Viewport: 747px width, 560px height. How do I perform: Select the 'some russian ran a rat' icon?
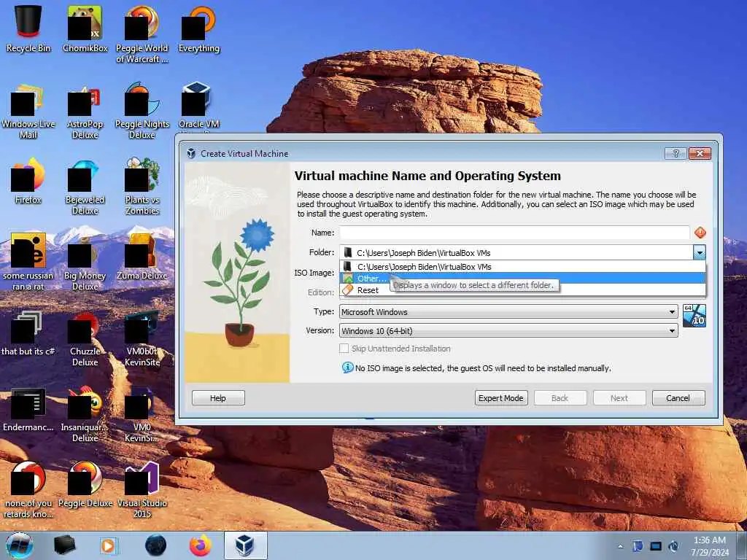click(x=28, y=262)
